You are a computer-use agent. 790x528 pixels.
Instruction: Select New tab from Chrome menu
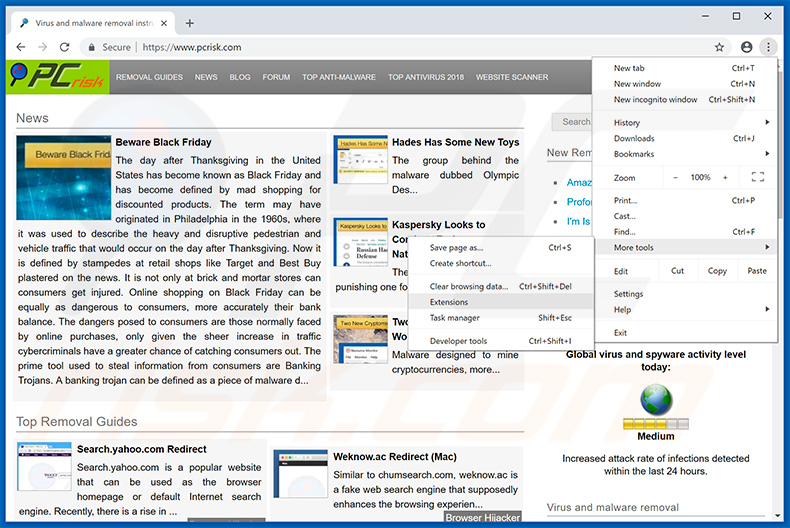click(684, 68)
